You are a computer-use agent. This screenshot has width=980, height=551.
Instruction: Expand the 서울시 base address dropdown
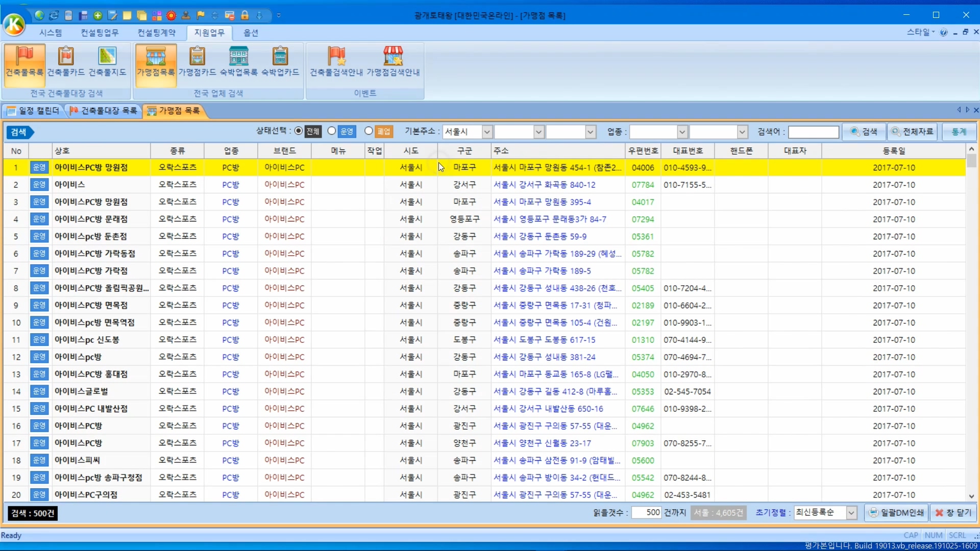click(486, 132)
